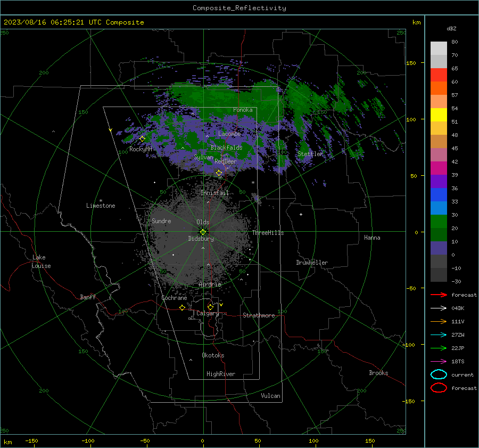Click the Vulcan label on the map

tap(270, 396)
